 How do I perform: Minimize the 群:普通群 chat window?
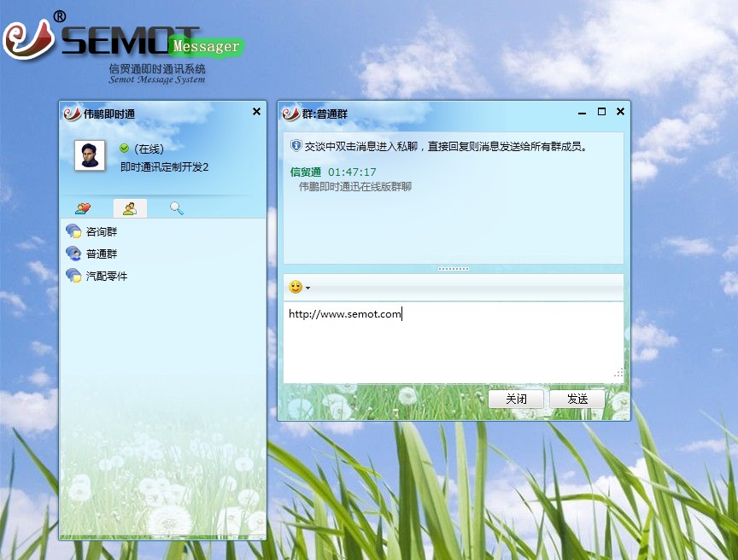tap(583, 113)
